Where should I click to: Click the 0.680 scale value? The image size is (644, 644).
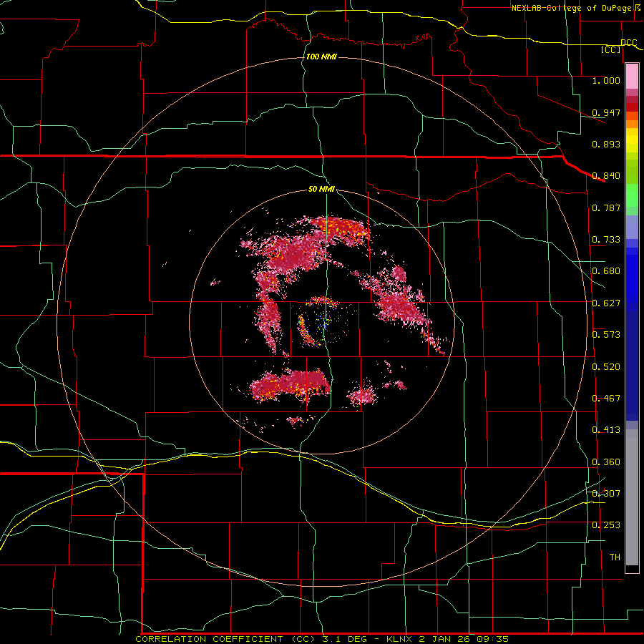[x=606, y=271]
